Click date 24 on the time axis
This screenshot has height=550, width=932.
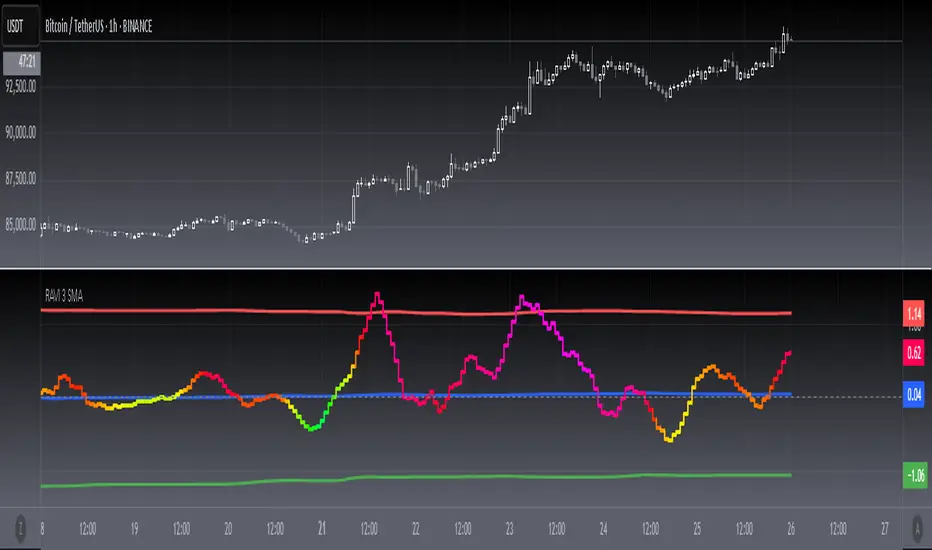[x=603, y=529]
